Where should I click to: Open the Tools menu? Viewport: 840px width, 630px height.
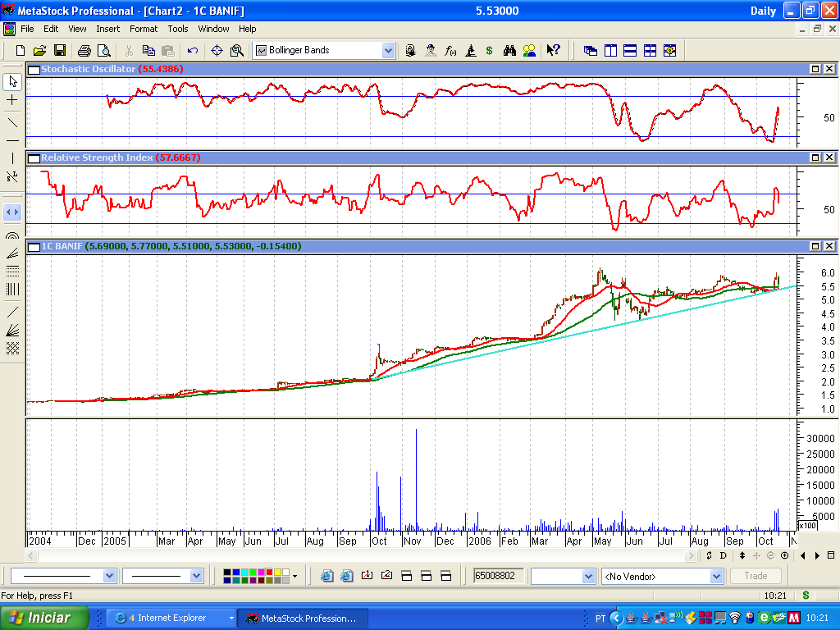click(x=177, y=29)
